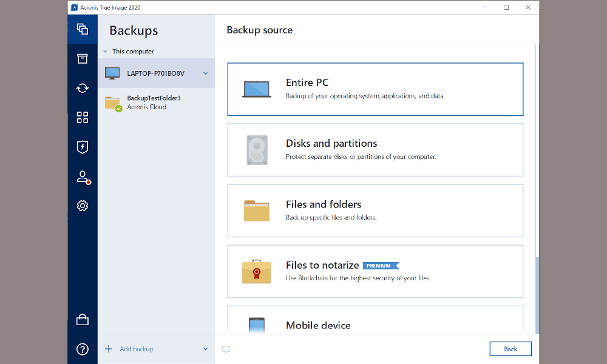Click text 'Backup of your operating system, applications, and data.'
The height and width of the screenshot is (364, 607).
pos(365,96)
